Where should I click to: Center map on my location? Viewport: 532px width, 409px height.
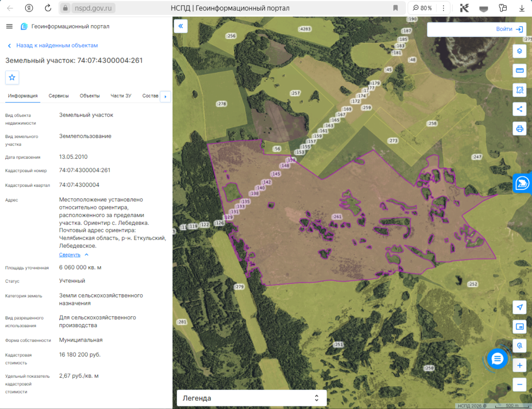click(x=519, y=307)
